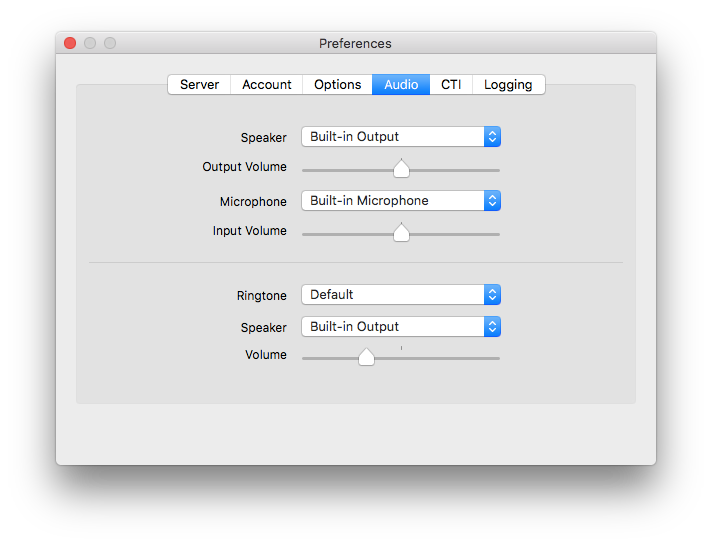Click far left end of Input Volume track
Viewport: 712px width, 545px height.
pyautogui.click(x=304, y=235)
